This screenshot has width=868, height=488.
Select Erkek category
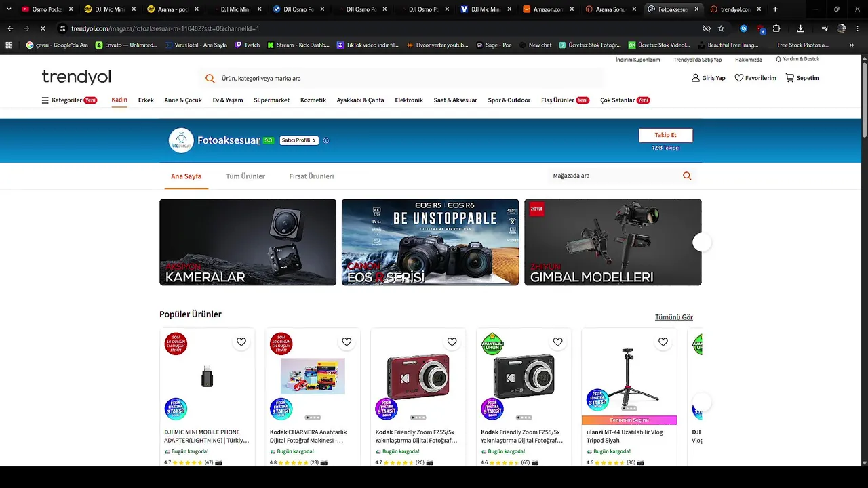coord(146,100)
